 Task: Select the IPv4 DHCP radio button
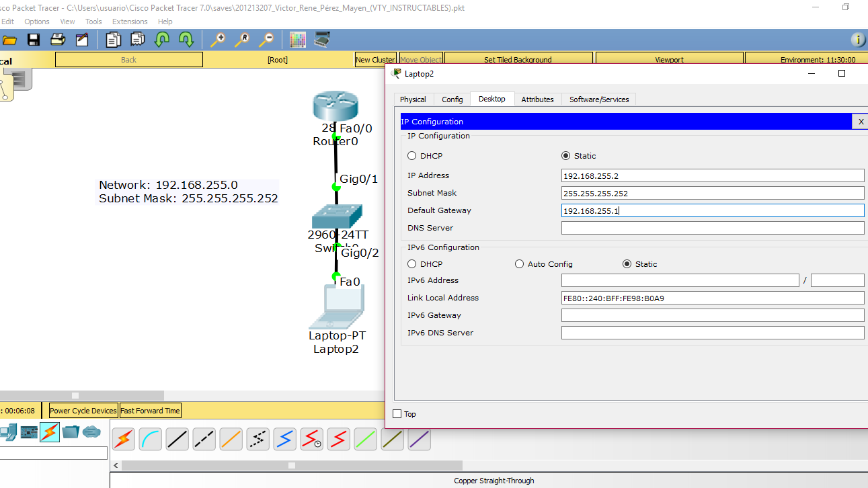[x=412, y=156]
